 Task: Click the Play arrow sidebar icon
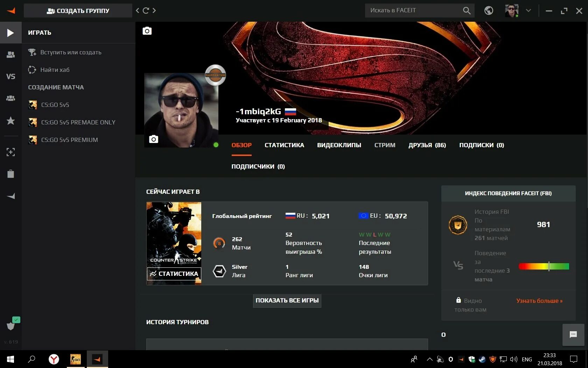[10, 33]
